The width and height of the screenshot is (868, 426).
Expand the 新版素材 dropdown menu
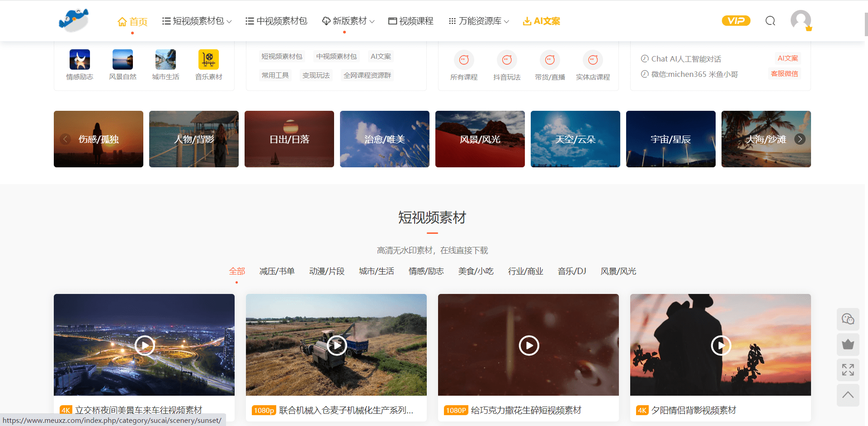click(x=348, y=21)
